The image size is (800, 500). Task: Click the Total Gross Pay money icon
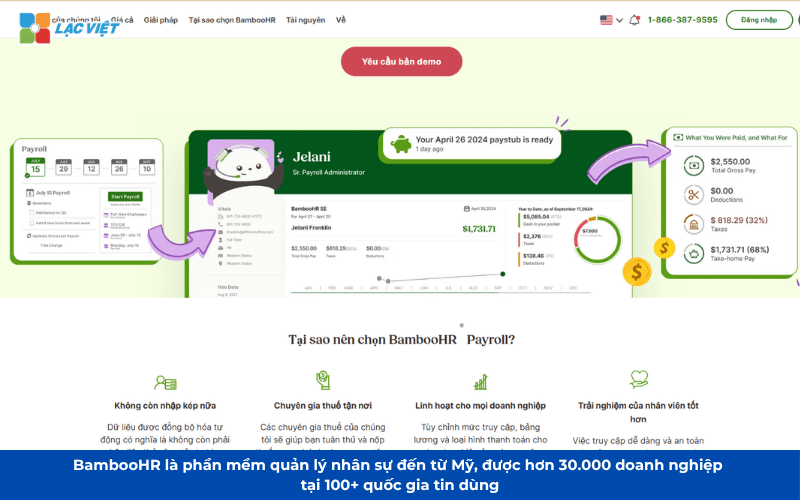[693, 165]
